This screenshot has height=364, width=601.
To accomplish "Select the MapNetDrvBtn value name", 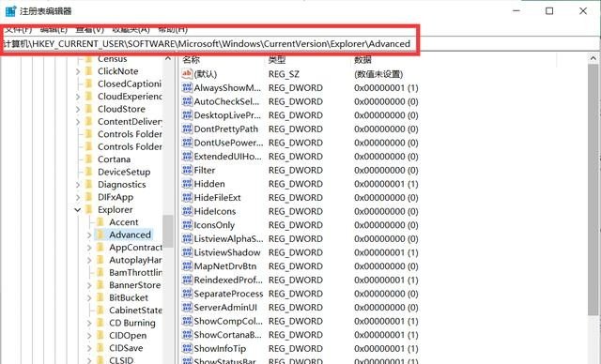I will pos(225,266).
